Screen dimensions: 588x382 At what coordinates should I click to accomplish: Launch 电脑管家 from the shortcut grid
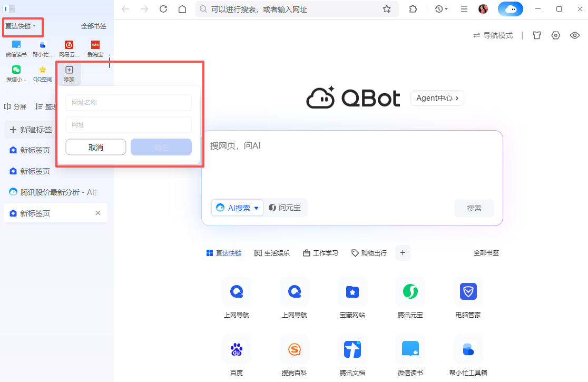pos(468,291)
